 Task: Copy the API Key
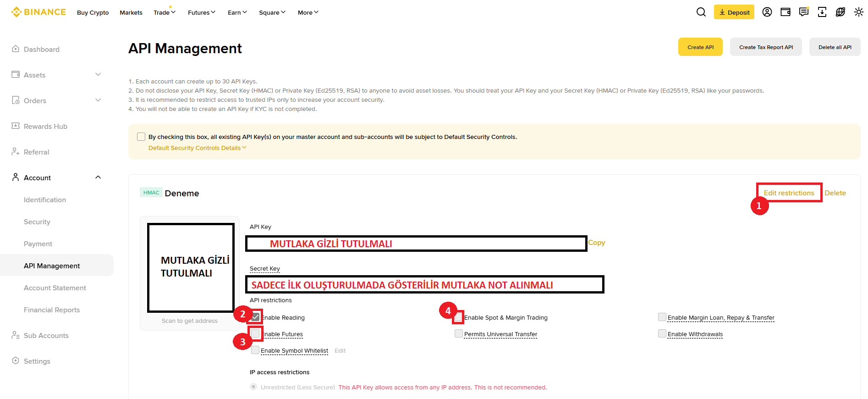click(x=596, y=243)
